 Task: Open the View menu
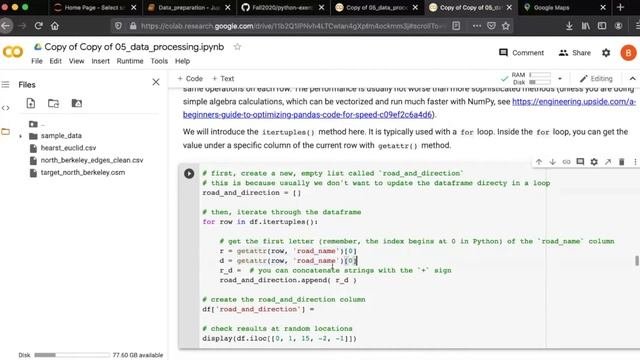point(76,61)
